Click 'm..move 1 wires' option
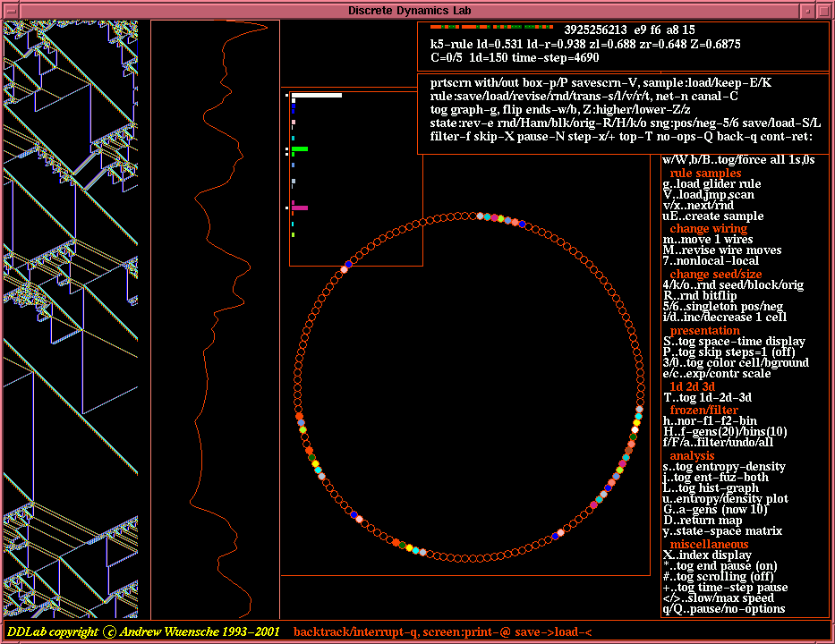835x644 pixels. click(708, 240)
